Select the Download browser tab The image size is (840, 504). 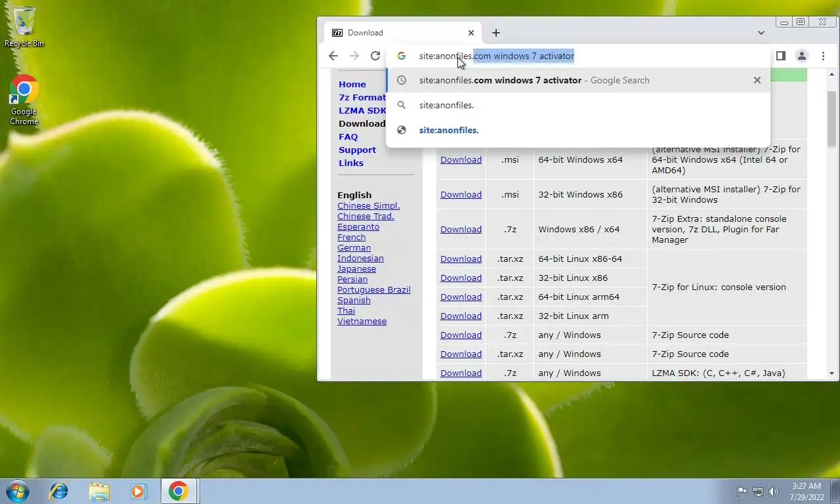pos(403,33)
